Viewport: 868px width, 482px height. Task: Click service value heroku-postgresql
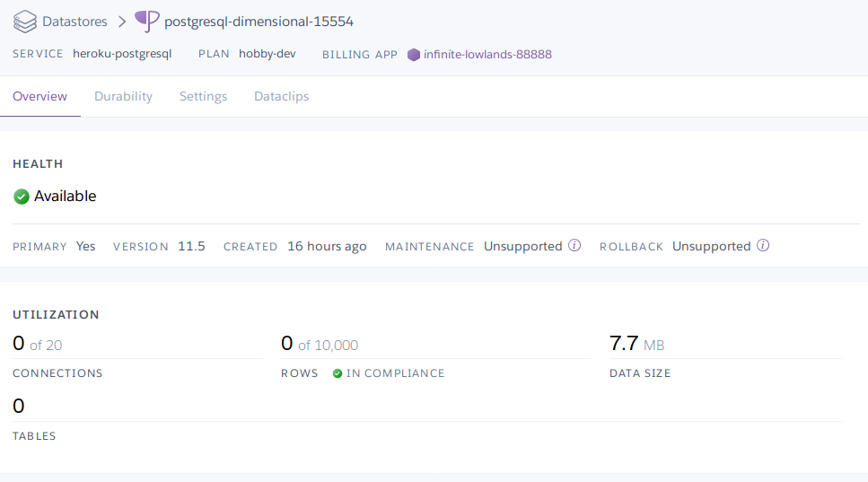[x=122, y=54]
